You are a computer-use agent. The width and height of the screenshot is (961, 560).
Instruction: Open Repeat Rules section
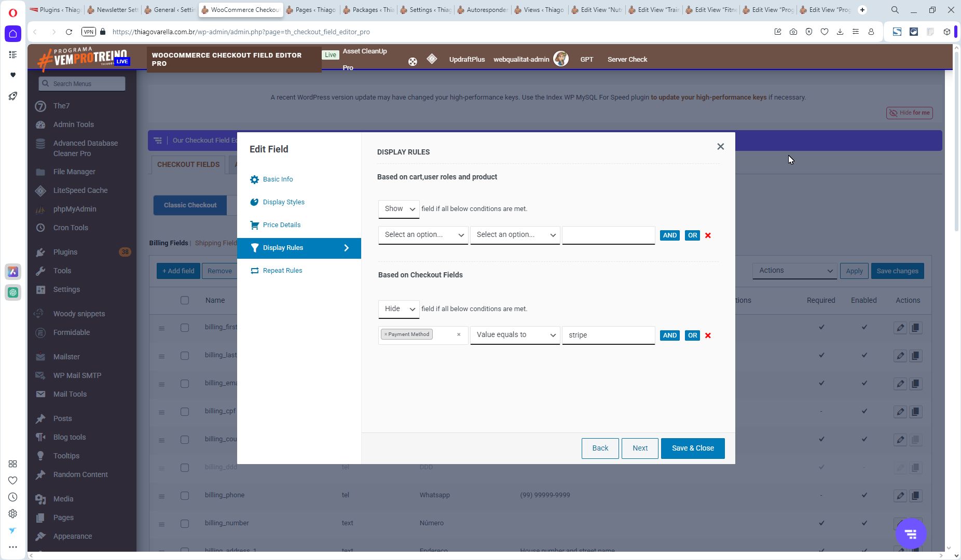(x=282, y=271)
